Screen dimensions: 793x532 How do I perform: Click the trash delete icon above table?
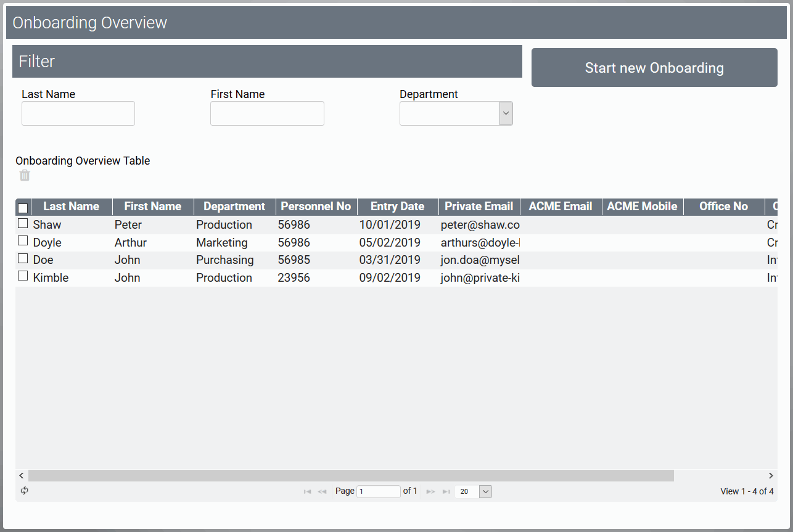(x=25, y=176)
